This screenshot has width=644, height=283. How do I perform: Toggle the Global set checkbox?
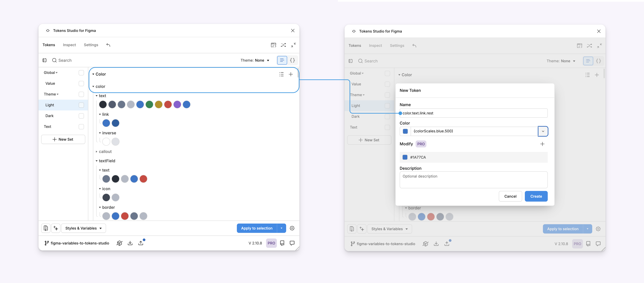(81, 73)
